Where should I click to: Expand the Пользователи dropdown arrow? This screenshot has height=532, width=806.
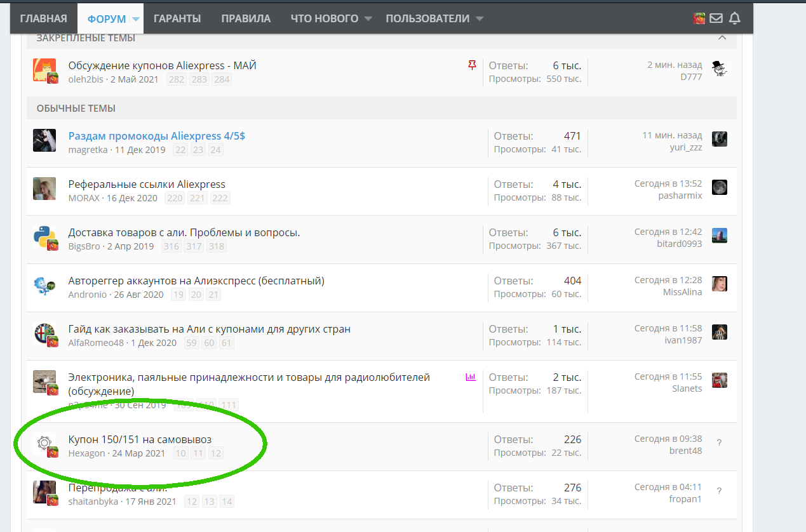click(480, 19)
